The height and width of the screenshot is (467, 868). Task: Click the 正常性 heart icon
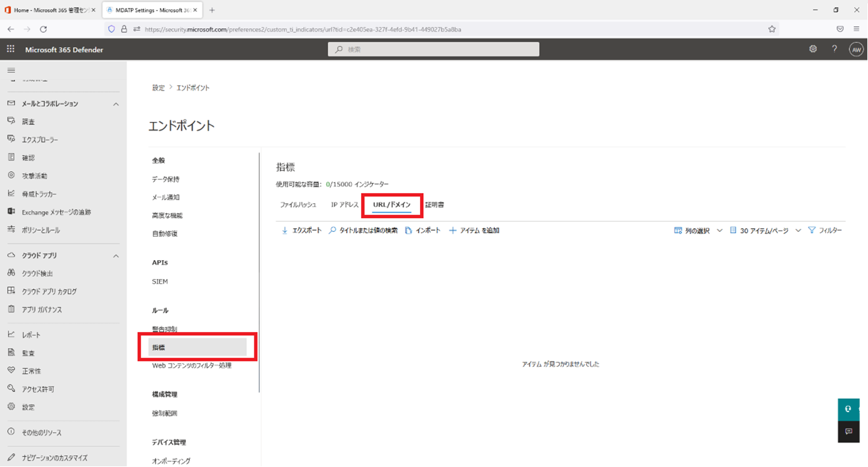pos(11,371)
